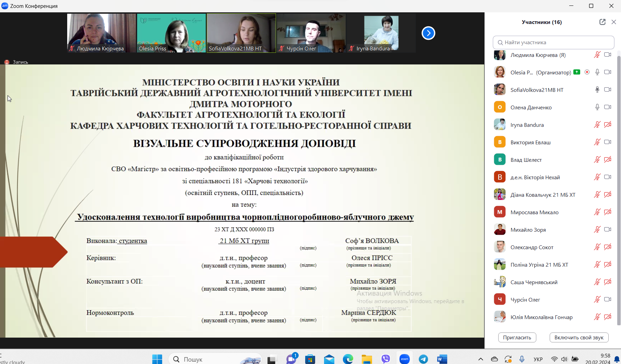
Task: Open Word from the taskbar
Action: pos(442,359)
